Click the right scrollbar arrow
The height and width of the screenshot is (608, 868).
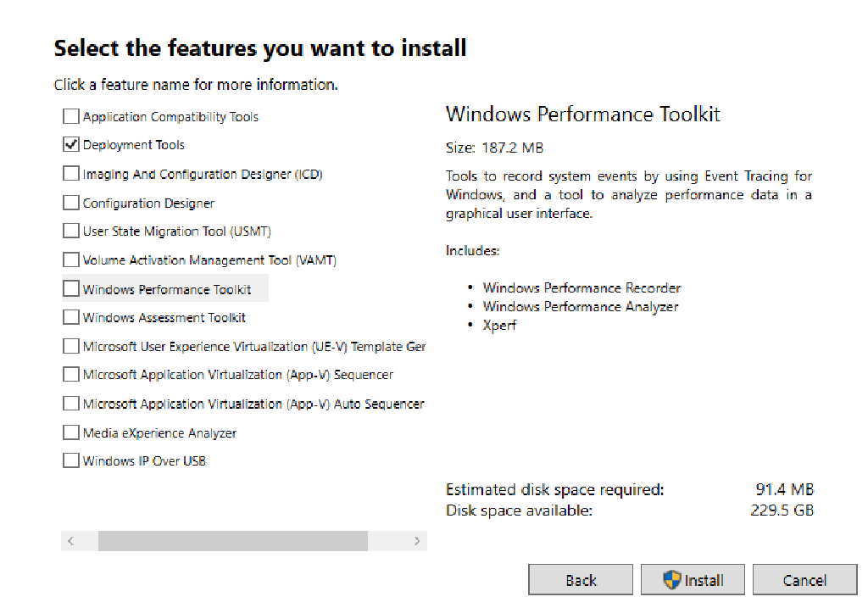417,540
